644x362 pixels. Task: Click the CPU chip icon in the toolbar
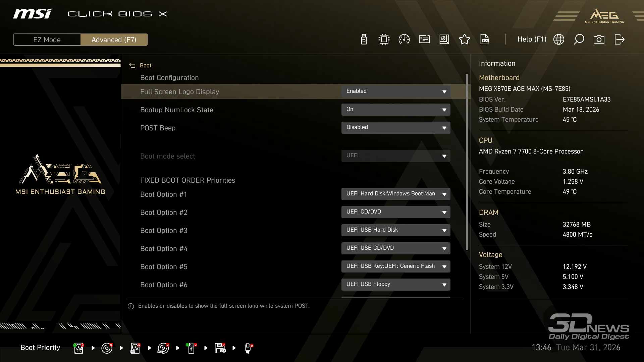(384, 40)
